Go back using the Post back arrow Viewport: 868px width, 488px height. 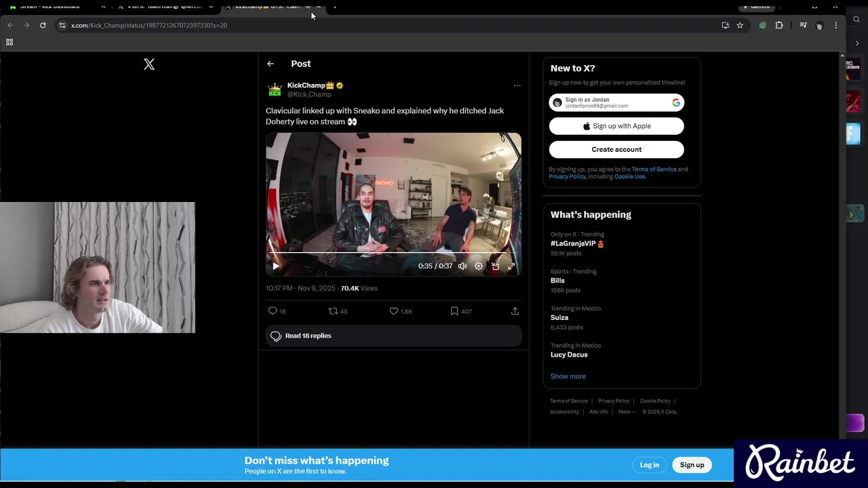pos(271,64)
